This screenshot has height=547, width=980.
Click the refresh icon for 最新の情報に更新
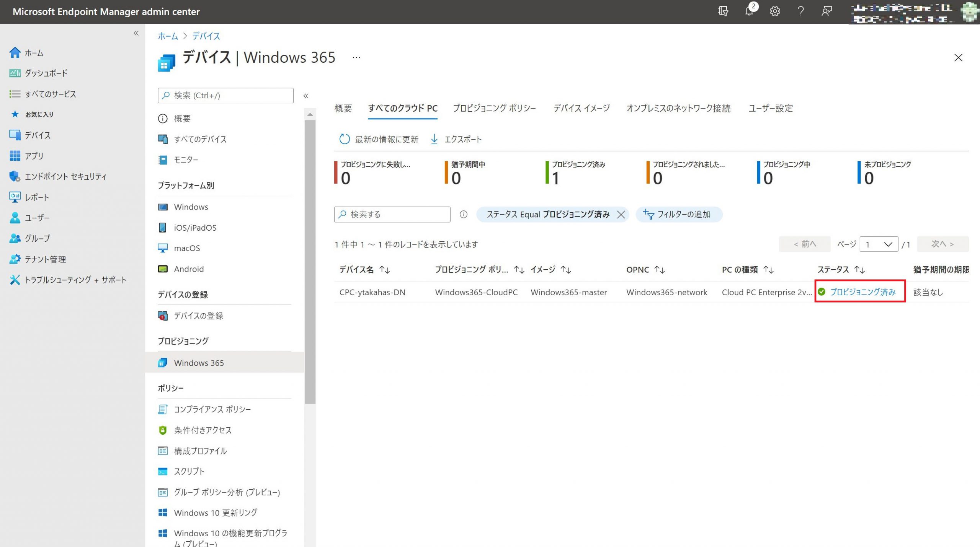pos(344,139)
